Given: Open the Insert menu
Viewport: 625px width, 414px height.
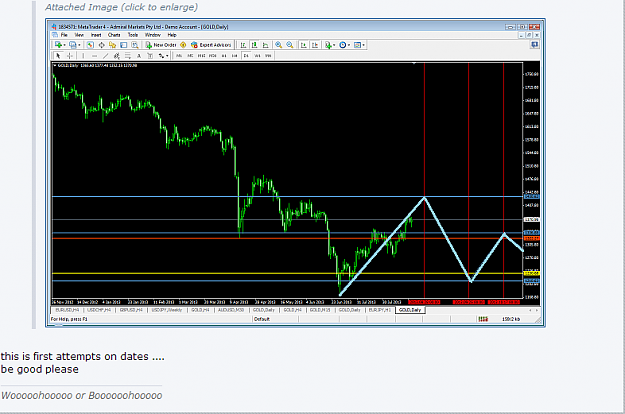Looking at the screenshot, I should (x=96, y=35).
